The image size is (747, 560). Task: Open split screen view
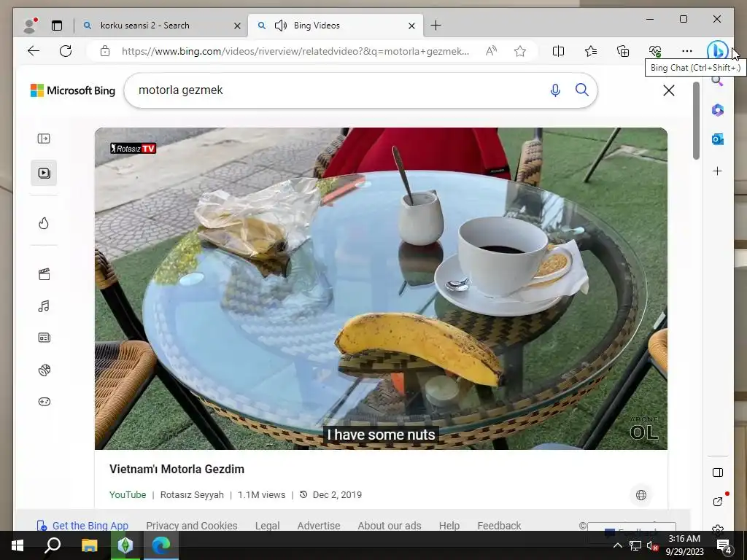558,51
